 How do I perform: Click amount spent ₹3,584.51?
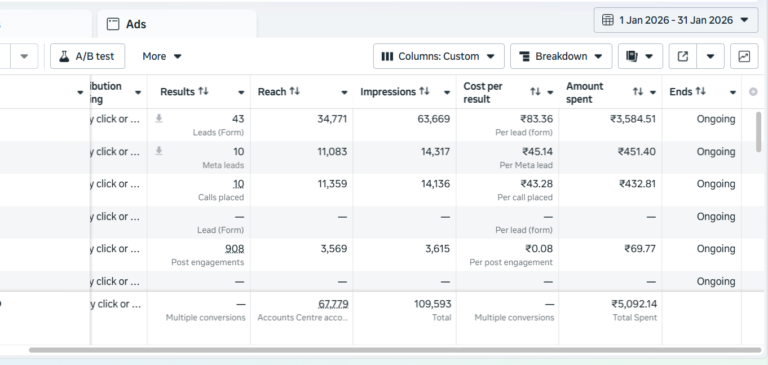[633, 119]
